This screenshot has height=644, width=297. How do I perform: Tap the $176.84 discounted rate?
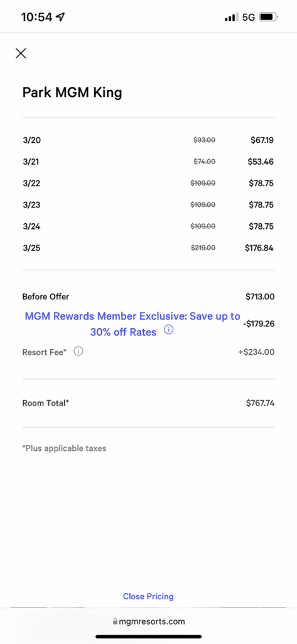(259, 248)
